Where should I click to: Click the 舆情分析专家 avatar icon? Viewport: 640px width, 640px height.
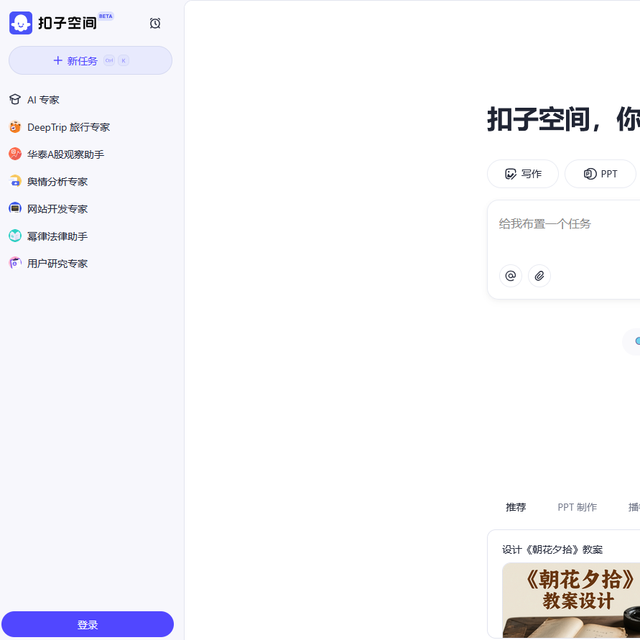point(15,181)
